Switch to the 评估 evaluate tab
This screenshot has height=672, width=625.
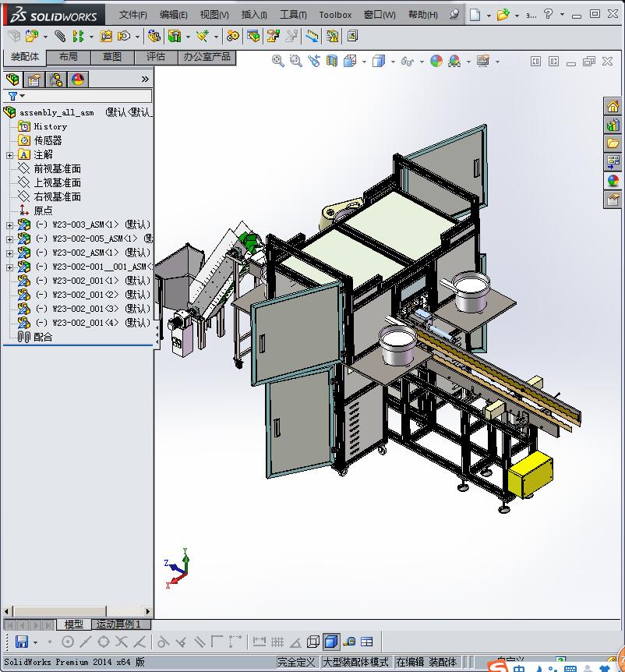[156, 57]
